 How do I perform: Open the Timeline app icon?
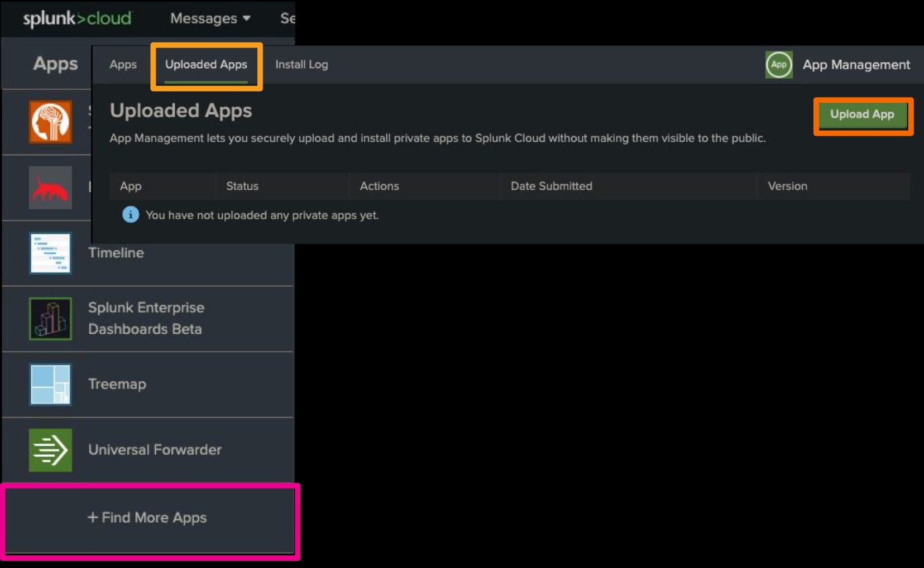[x=50, y=253]
